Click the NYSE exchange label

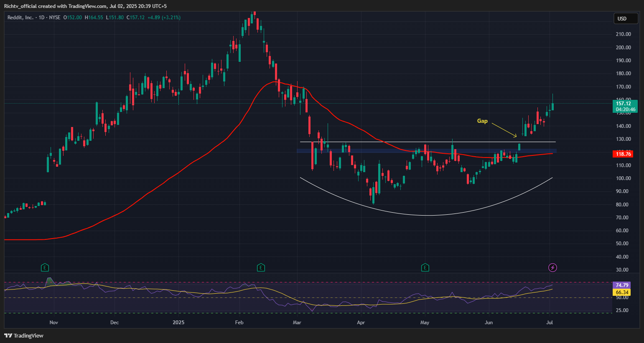tap(55, 18)
